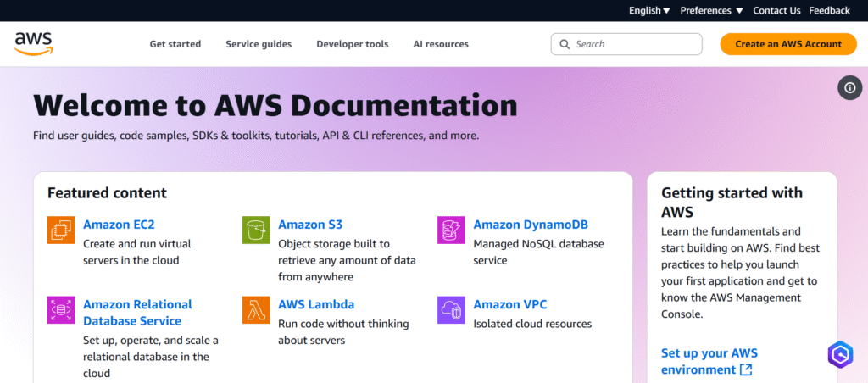Click Set up your AWS environment link

[x=709, y=362]
